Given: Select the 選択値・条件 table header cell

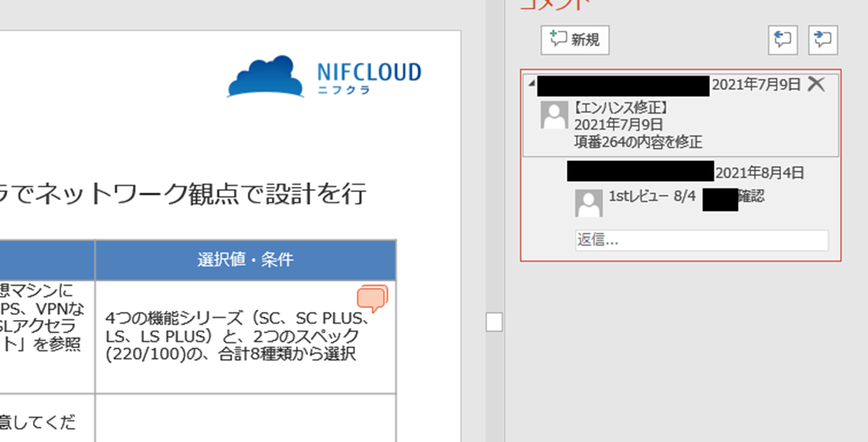Looking at the screenshot, I should (x=245, y=260).
